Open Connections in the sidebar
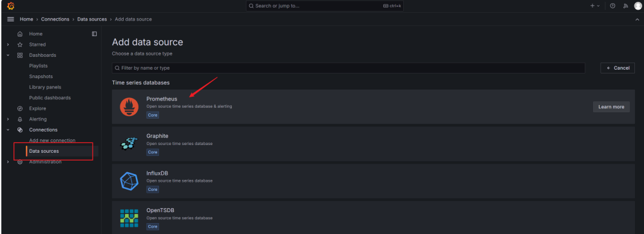644x234 pixels. pos(43,130)
